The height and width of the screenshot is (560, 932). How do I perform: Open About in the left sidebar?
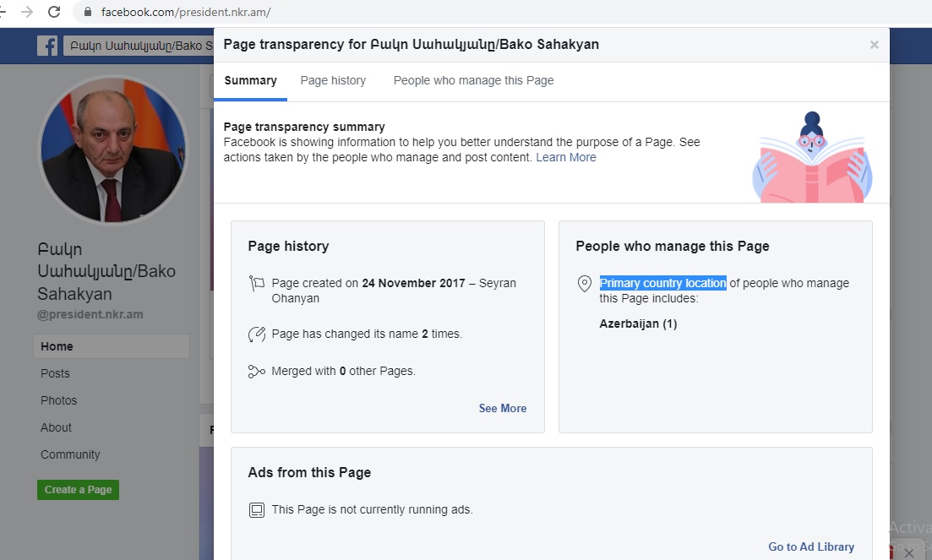click(56, 427)
